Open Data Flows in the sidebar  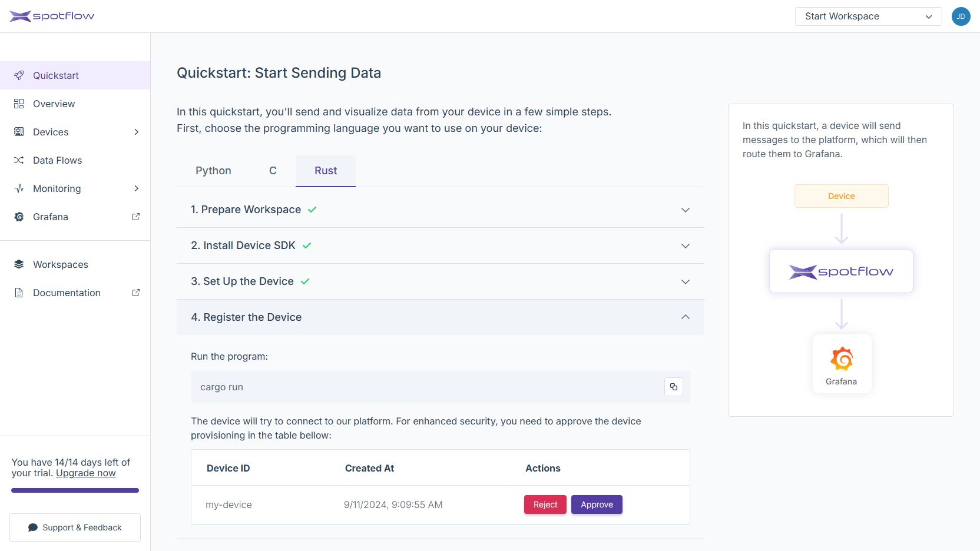pos(75,160)
